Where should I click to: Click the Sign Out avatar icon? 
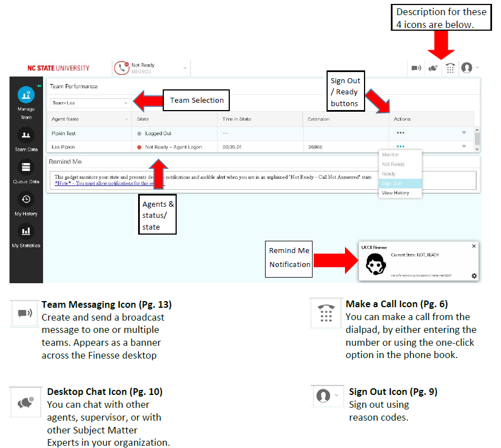pyautogui.click(x=467, y=68)
